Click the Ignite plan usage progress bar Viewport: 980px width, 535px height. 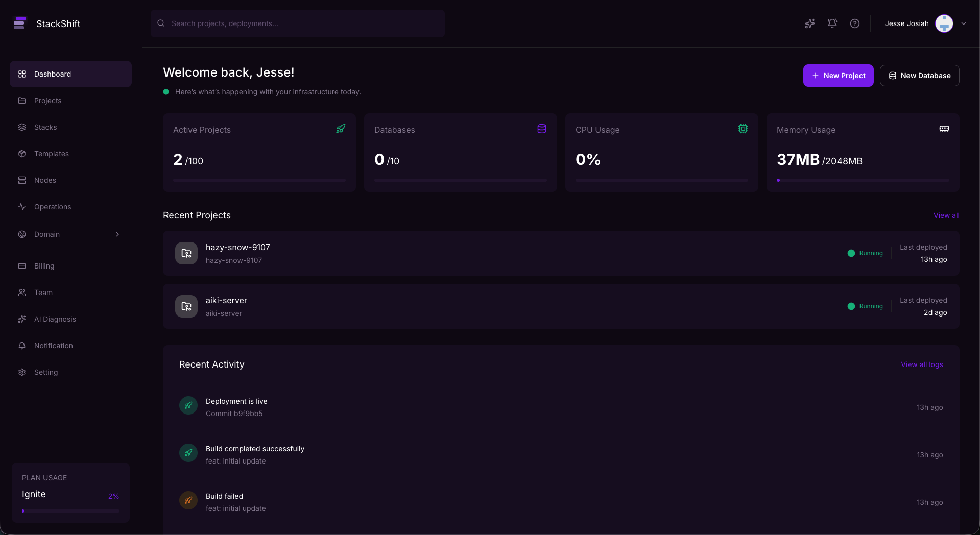70,510
